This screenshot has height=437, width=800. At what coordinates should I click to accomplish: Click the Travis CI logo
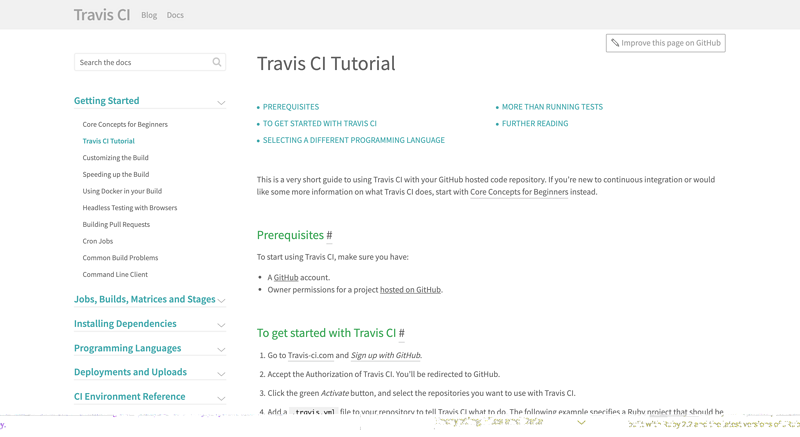click(102, 15)
